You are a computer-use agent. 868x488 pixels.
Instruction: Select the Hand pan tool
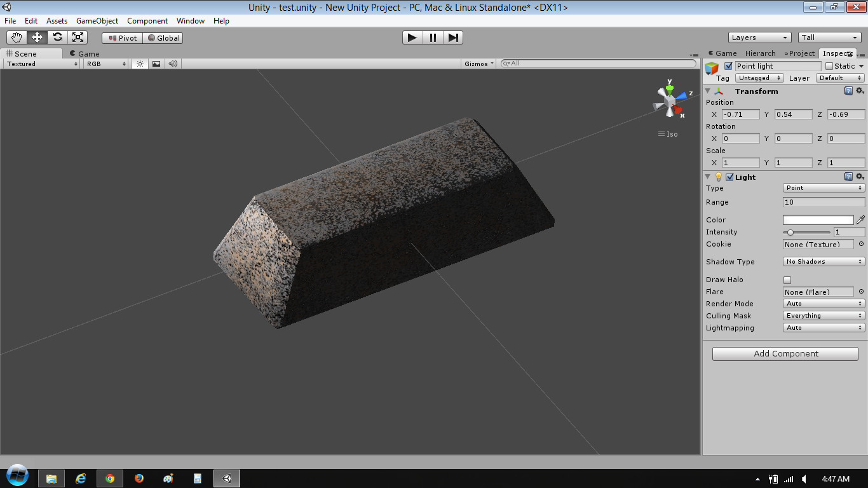tap(17, 37)
